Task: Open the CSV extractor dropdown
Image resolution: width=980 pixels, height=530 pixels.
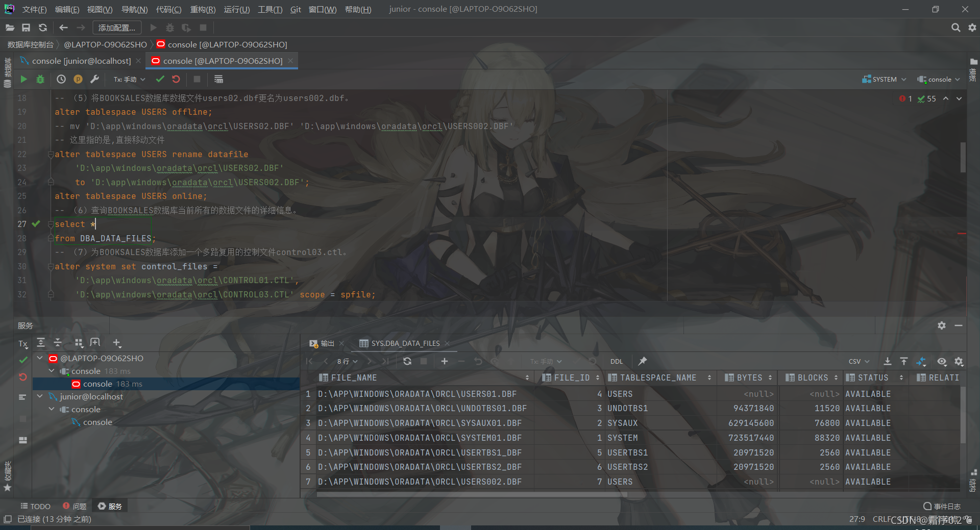Action: click(859, 361)
